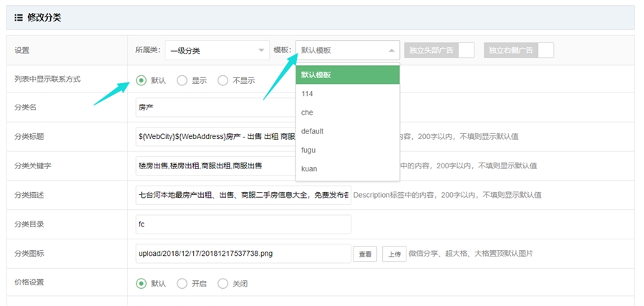The height and width of the screenshot is (306, 644).
Task: Select 不显示 radio for contact display
Action: pos(223,80)
